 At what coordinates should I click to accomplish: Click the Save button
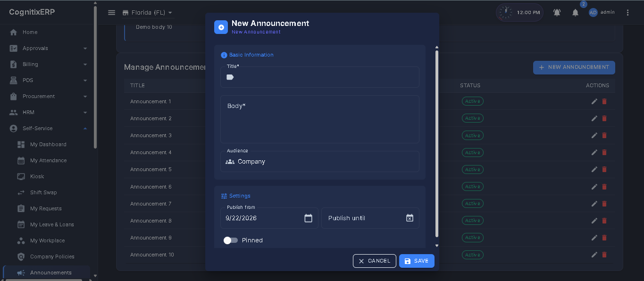tap(417, 261)
